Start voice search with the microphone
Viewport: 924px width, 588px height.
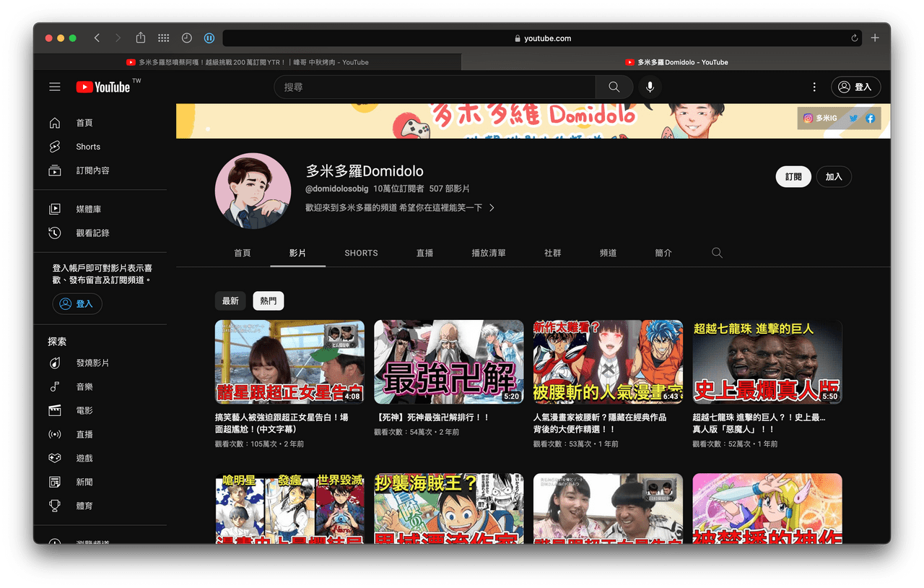(650, 87)
